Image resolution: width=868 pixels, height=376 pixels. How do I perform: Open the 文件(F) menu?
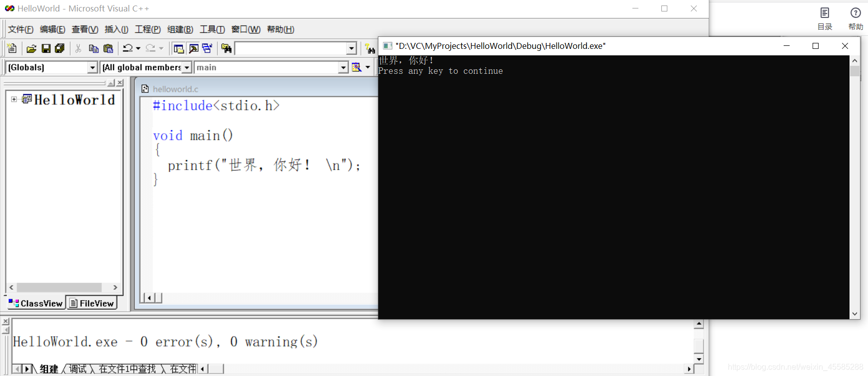pos(21,29)
